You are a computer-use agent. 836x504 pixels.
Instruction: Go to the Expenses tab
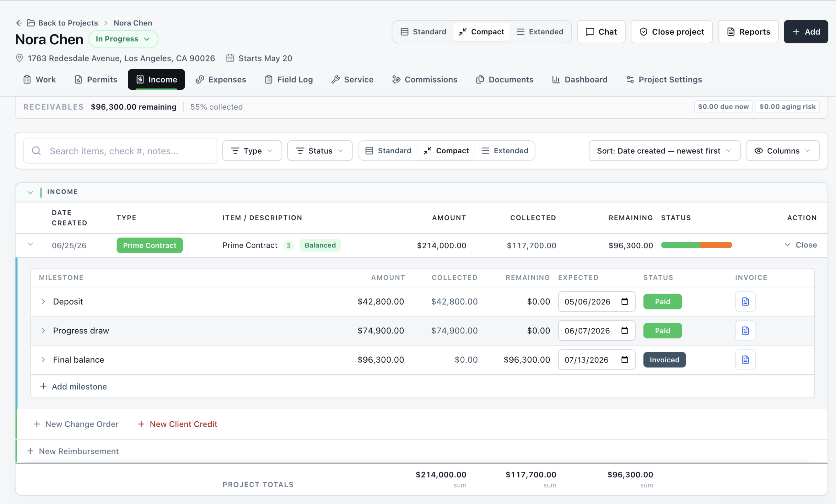point(221,79)
